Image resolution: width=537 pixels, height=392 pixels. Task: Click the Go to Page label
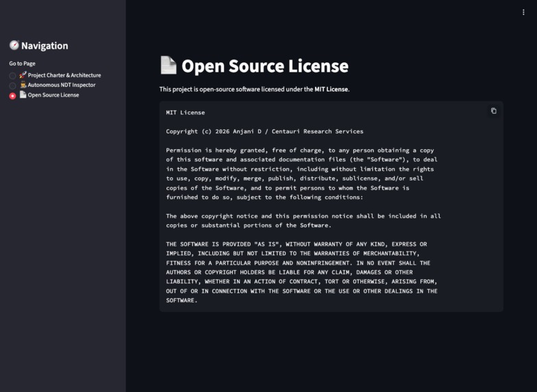22,63
